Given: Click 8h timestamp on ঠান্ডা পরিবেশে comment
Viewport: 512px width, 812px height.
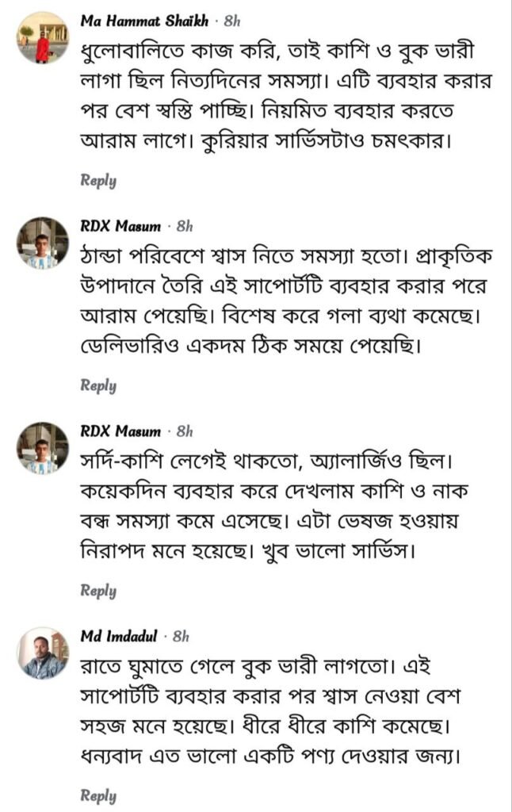Looking at the screenshot, I should click(x=185, y=227).
